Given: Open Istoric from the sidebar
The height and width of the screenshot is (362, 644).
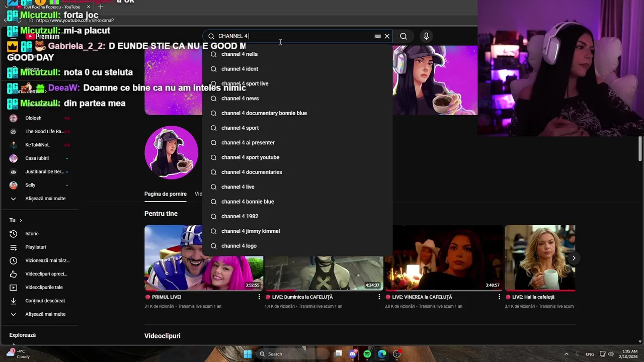Looking at the screenshot, I should (39, 234).
